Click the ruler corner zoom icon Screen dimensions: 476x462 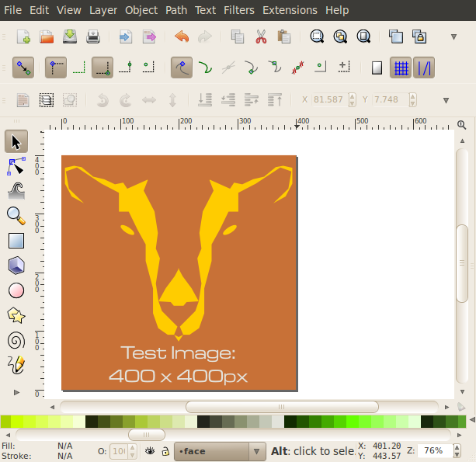coord(462,124)
